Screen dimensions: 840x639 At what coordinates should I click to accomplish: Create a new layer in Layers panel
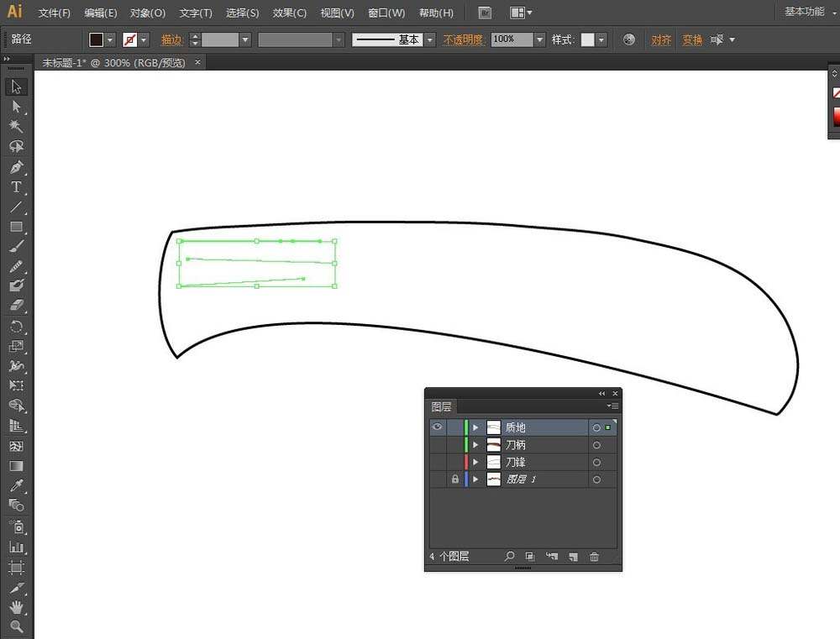[x=573, y=557]
